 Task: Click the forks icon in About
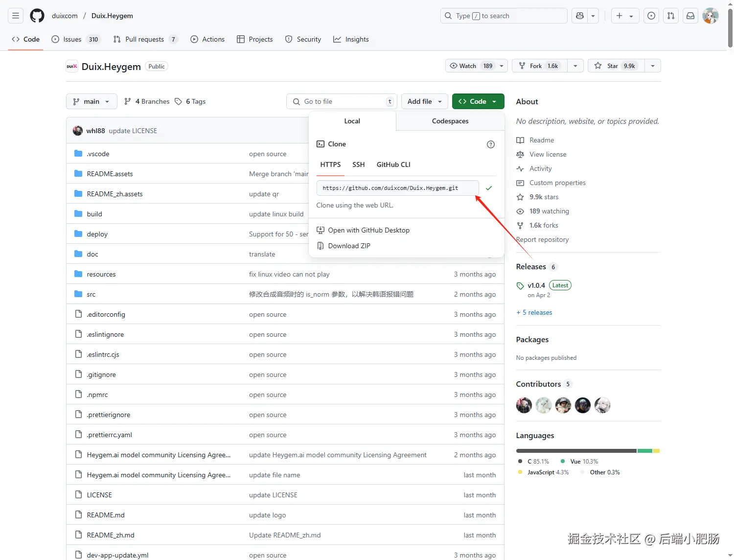click(x=520, y=225)
